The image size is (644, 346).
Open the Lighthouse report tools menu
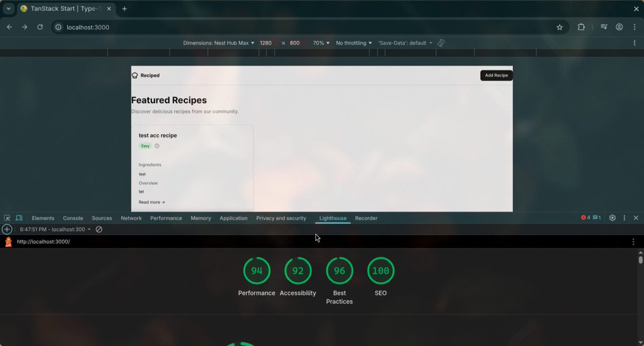pos(633,242)
